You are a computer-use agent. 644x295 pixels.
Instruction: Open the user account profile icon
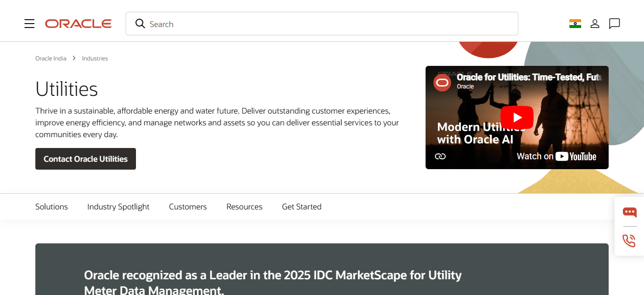pyautogui.click(x=595, y=24)
